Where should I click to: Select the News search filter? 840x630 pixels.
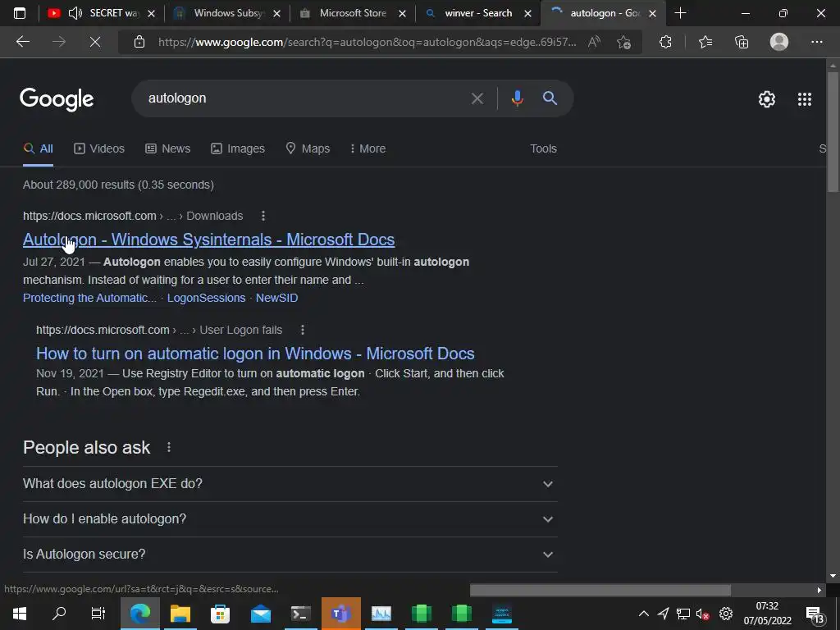167,149
